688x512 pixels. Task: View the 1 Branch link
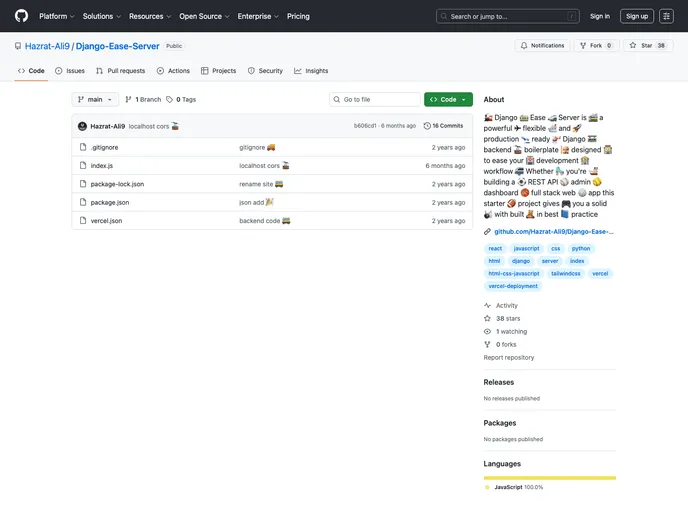(x=143, y=100)
